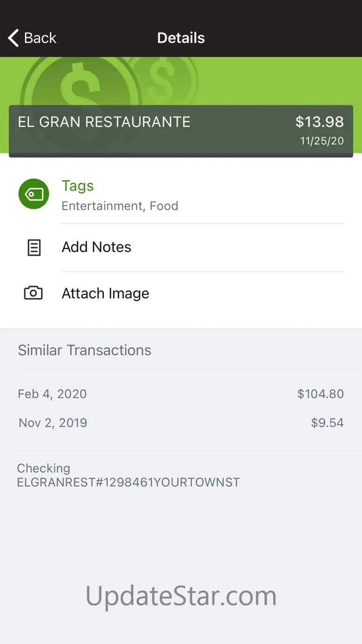Tap the $9.54 amount

[327, 423]
